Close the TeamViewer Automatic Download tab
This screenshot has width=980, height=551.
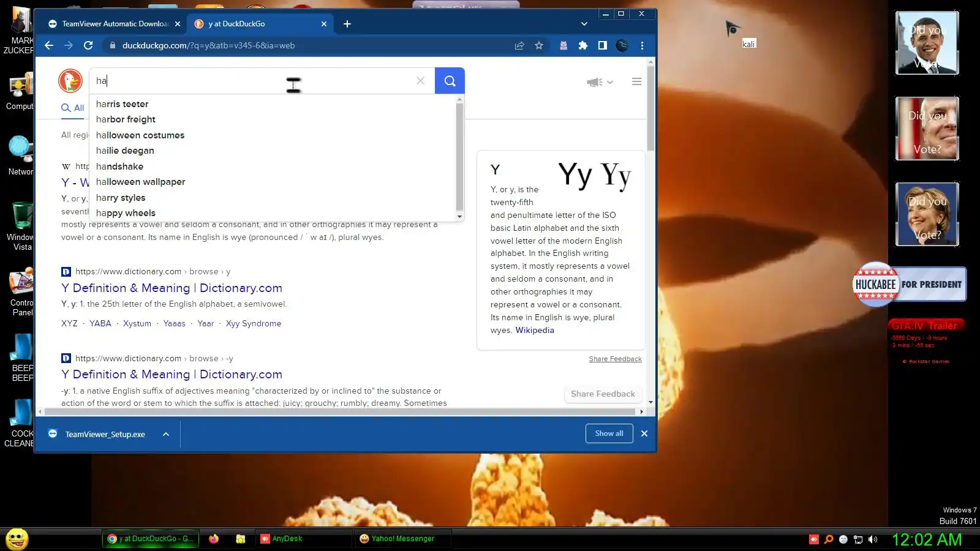click(x=178, y=24)
